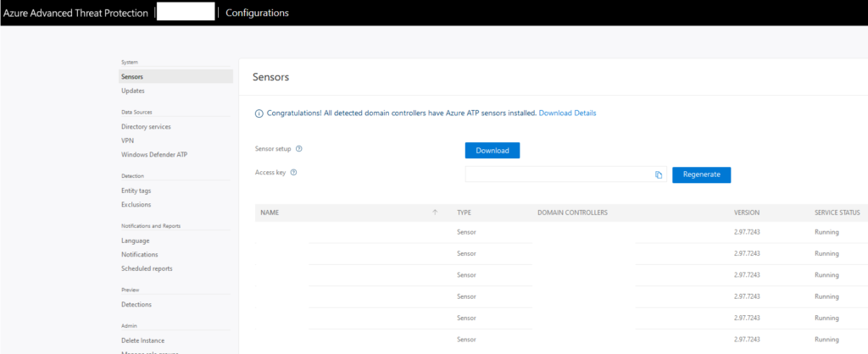This screenshot has height=354, width=868.
Task: Open Exclusions under Detection
Action: click(x=136, y=205)
